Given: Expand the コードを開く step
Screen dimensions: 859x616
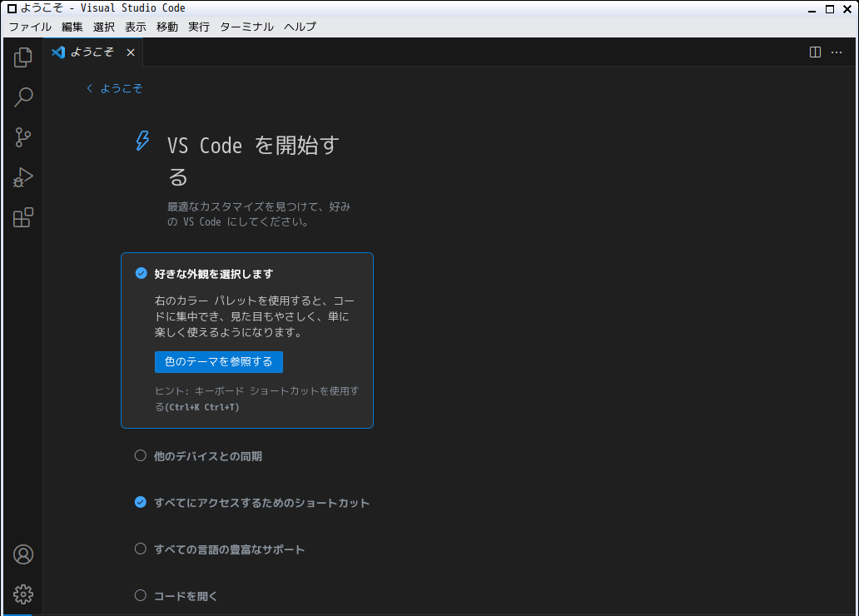Looking at the screenshot, I should 186,596.
